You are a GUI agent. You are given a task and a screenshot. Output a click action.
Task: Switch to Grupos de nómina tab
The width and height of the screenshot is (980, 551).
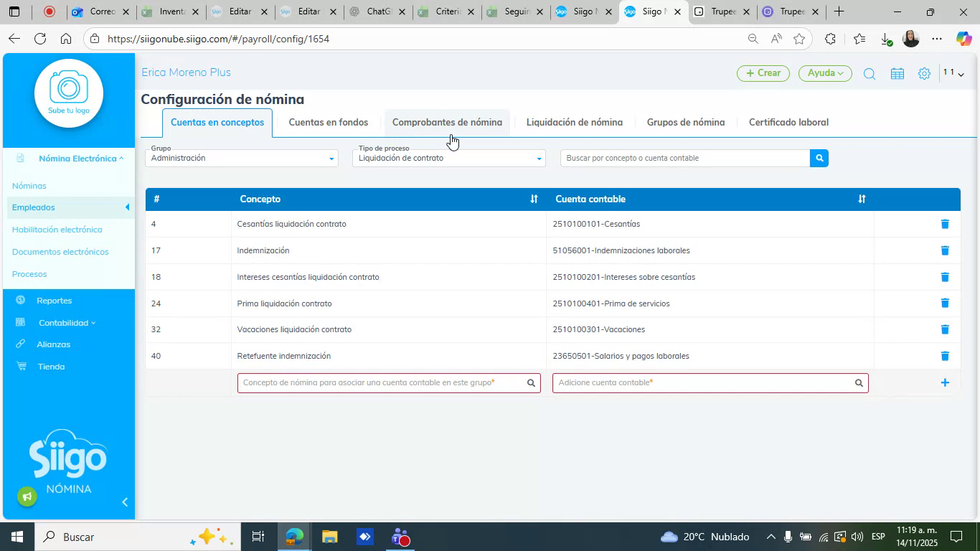click(686, 123)
